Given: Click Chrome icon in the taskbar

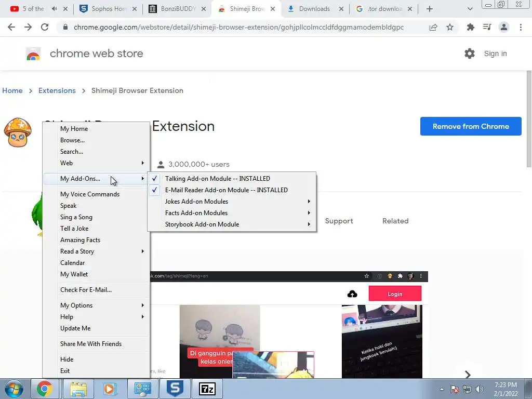Looking at the screenshot, I should pos(45,389).
